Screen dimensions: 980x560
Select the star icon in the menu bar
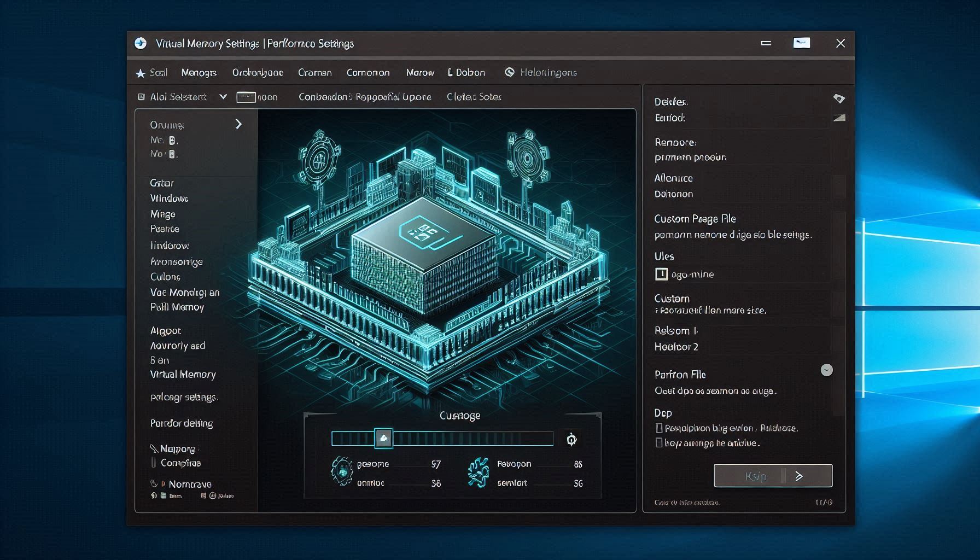coord(141,72)
